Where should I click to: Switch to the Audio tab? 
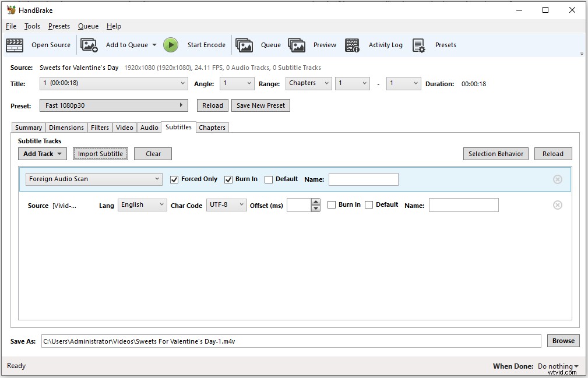149,127
